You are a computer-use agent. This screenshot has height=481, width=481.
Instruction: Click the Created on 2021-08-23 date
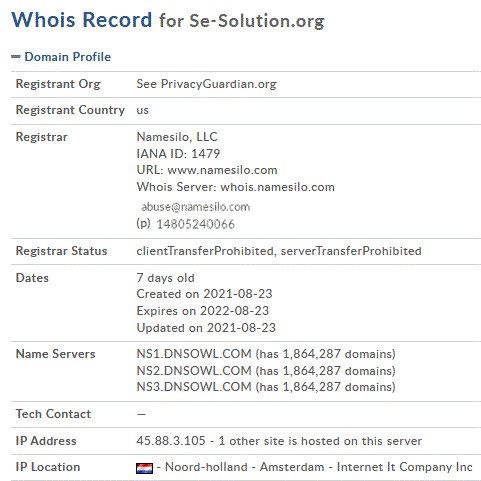tap(204, 294)
